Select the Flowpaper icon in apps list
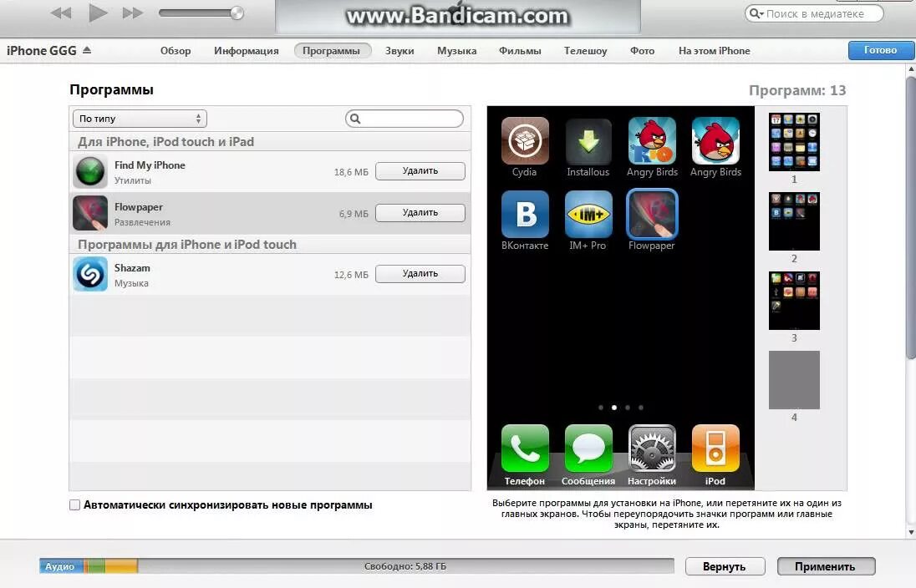Screen dimensions: 916x588 point(90,213)
